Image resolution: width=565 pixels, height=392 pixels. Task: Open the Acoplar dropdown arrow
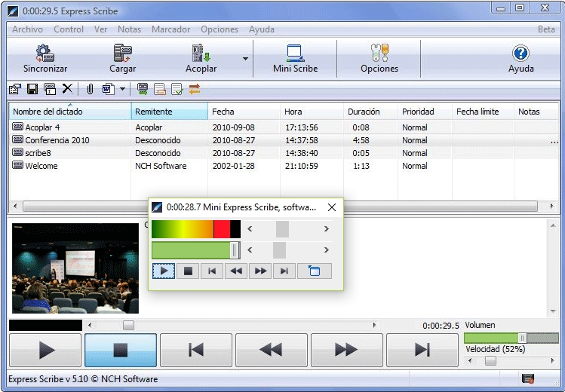tap(245, 59)
